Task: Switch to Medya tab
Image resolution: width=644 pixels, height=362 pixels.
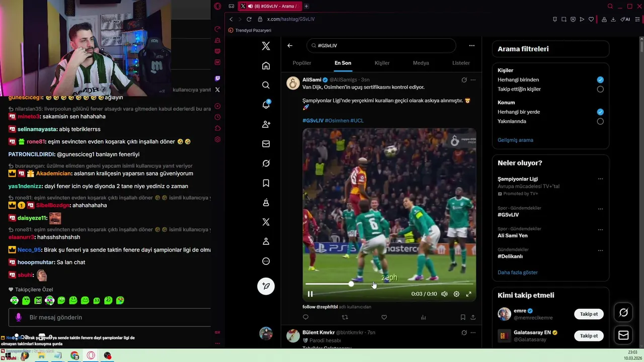Action: point(421,63)
